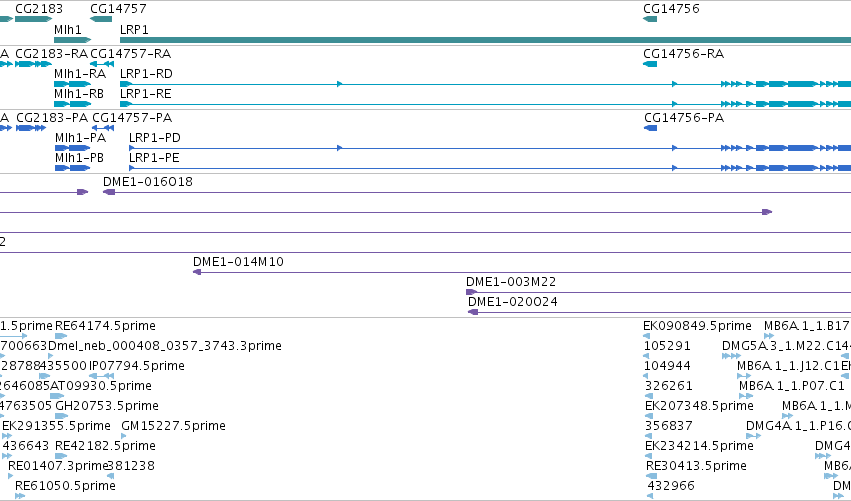Click the EK090849.5prime EST label
Image resolution: width=851 pixels, height=501 pixels.
tap(697, 326)
